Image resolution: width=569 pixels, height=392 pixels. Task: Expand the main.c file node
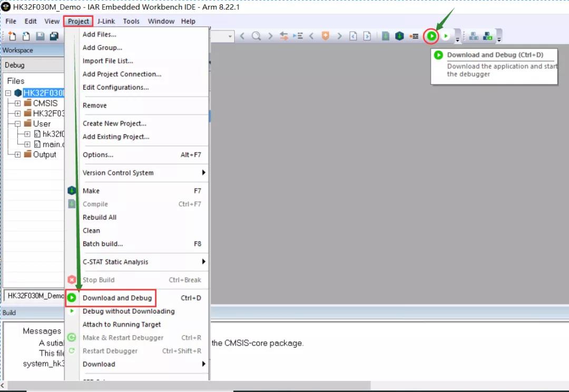tap(27, 144)
